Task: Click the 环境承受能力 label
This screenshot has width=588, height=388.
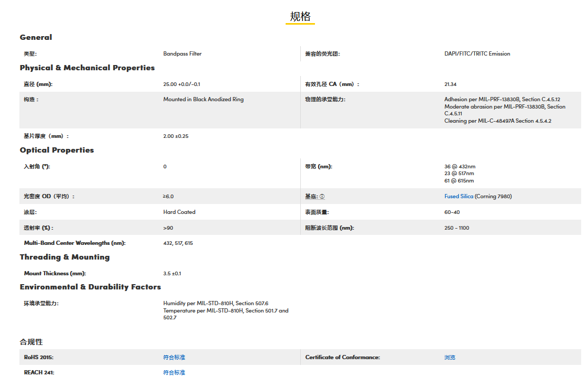Action: (41, 303)
